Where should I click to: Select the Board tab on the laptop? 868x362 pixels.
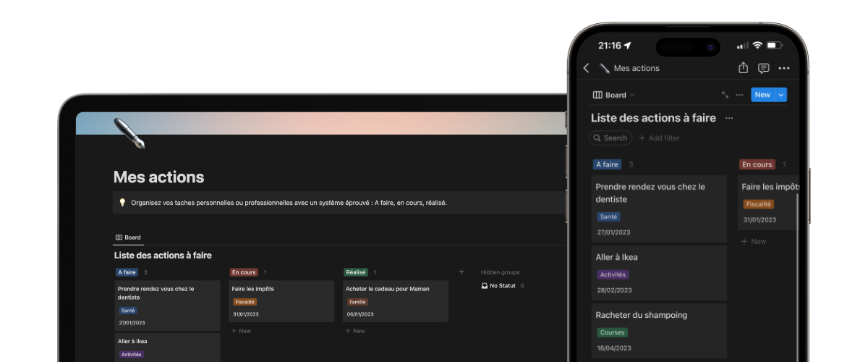coord(128,237)
